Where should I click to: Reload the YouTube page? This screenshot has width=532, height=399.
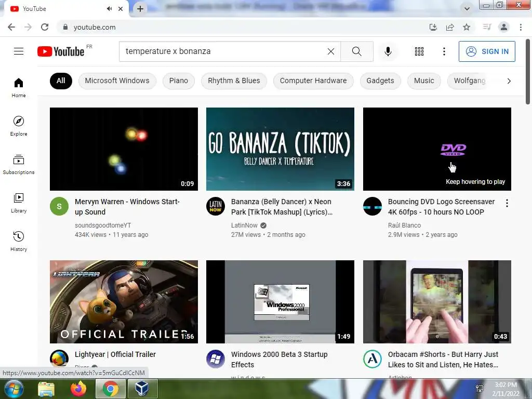click(x=45, y=27)
